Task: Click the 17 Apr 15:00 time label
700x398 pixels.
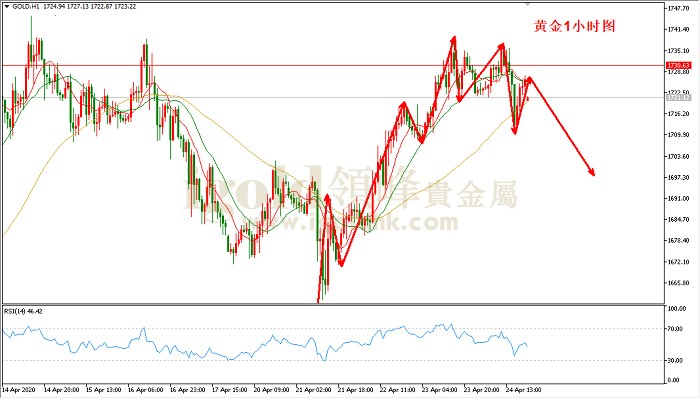Action: click(229, 390)
